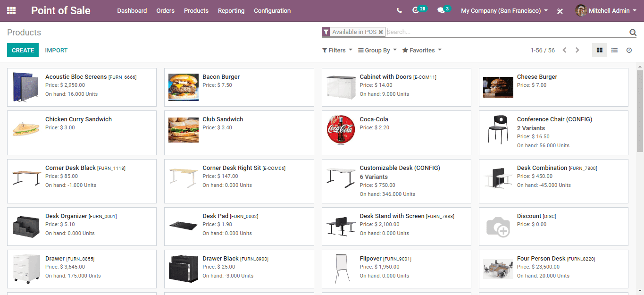Open Chicken Curry Sandwich image
The height and width of the screenshot is (295, 644).
[x=26, y=129]
